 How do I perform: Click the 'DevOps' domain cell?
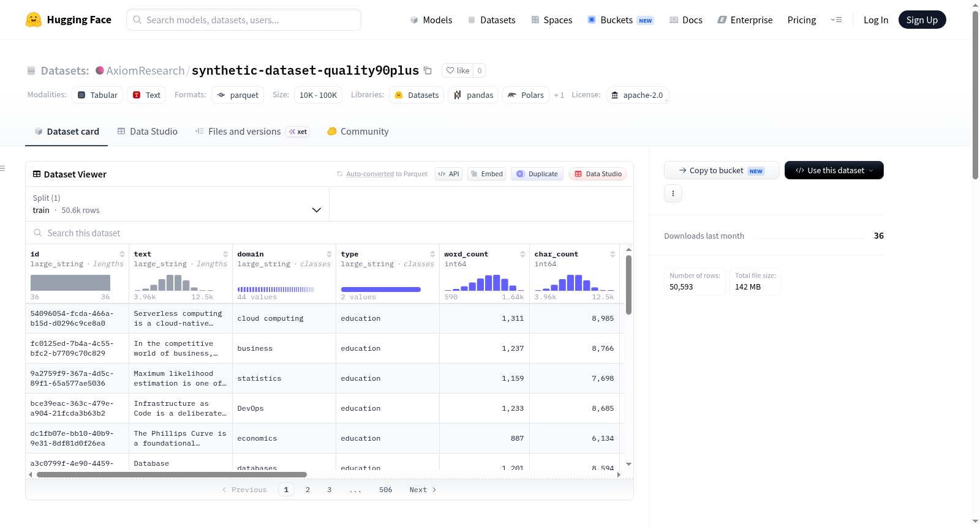coord(284,408)
